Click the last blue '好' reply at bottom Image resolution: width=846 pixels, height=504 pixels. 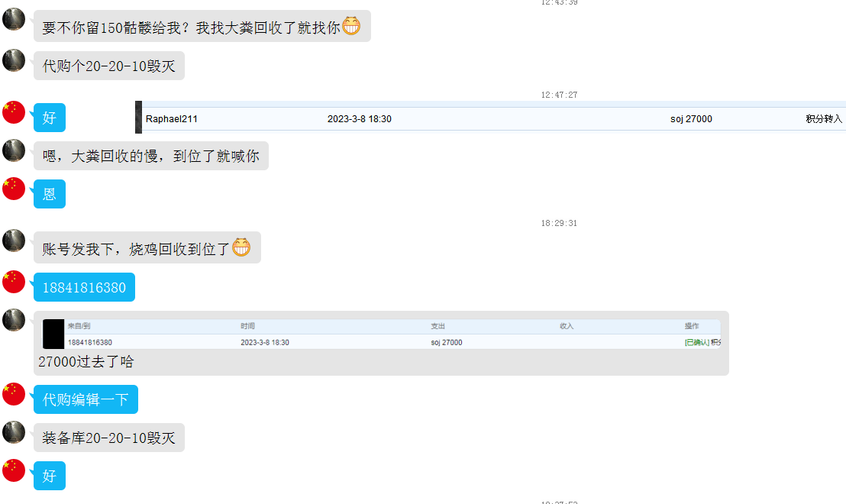click(x=50, y=477)
